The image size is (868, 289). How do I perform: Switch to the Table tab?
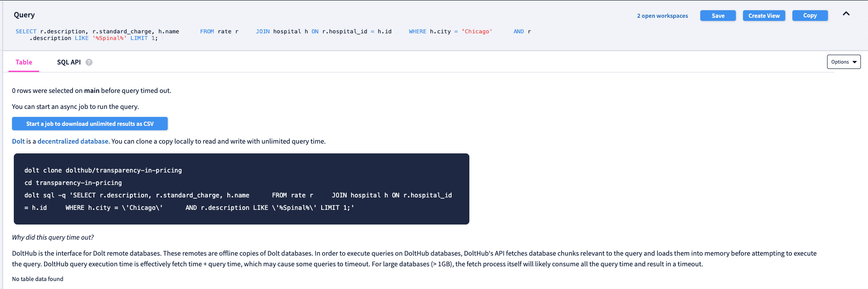point(24,62)
